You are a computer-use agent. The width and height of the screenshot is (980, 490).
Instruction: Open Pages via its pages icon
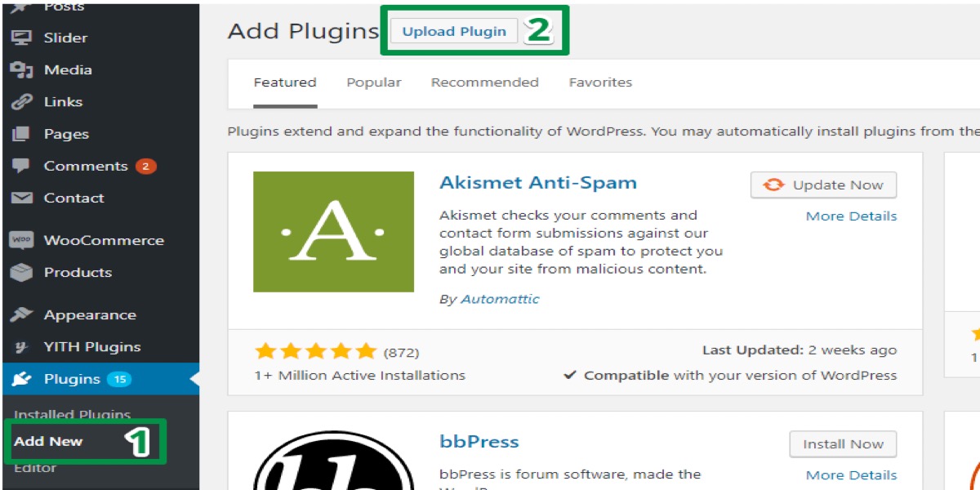tap(21, 134)
